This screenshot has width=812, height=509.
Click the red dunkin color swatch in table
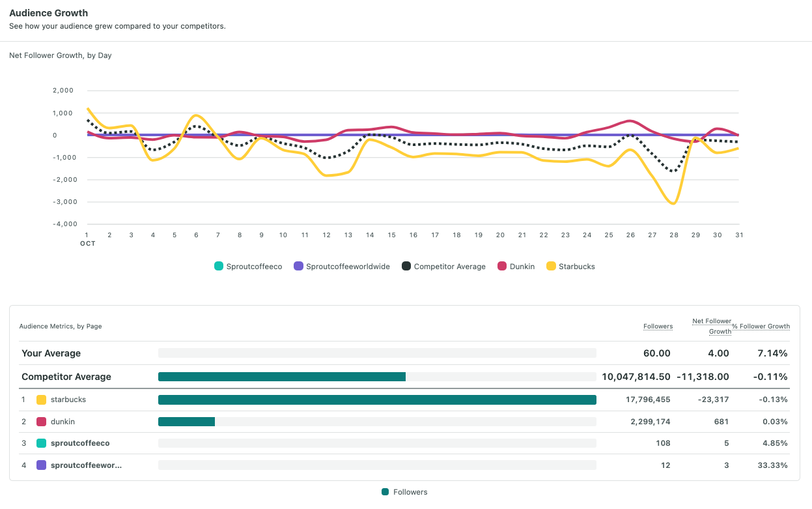[41, 422]
